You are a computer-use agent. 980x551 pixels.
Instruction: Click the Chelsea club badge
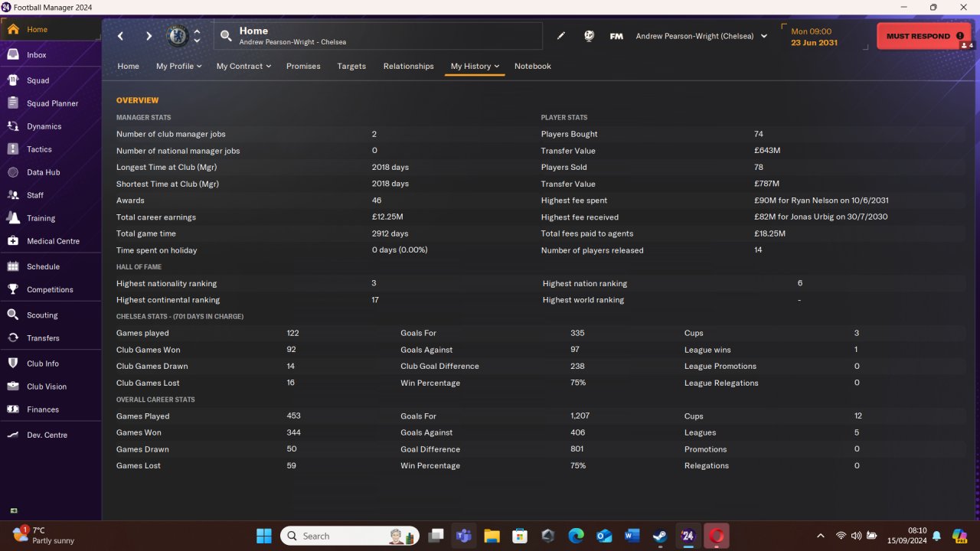(178, 36)
